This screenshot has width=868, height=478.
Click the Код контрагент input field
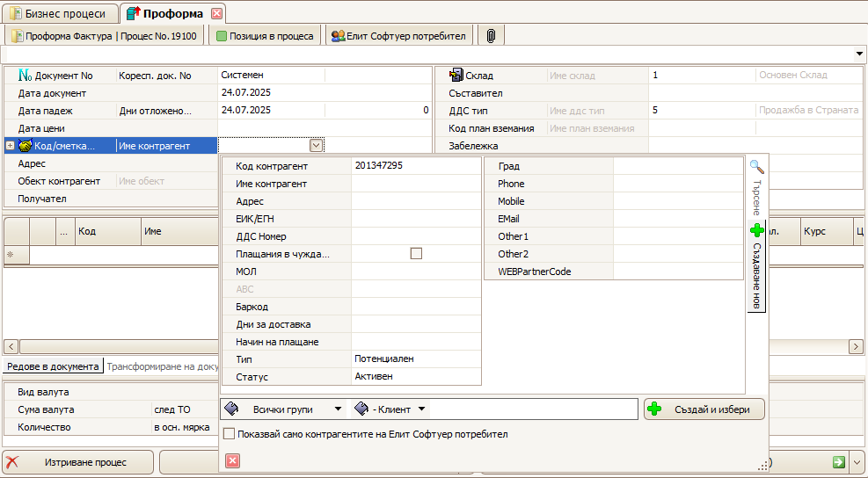[415, 166]
